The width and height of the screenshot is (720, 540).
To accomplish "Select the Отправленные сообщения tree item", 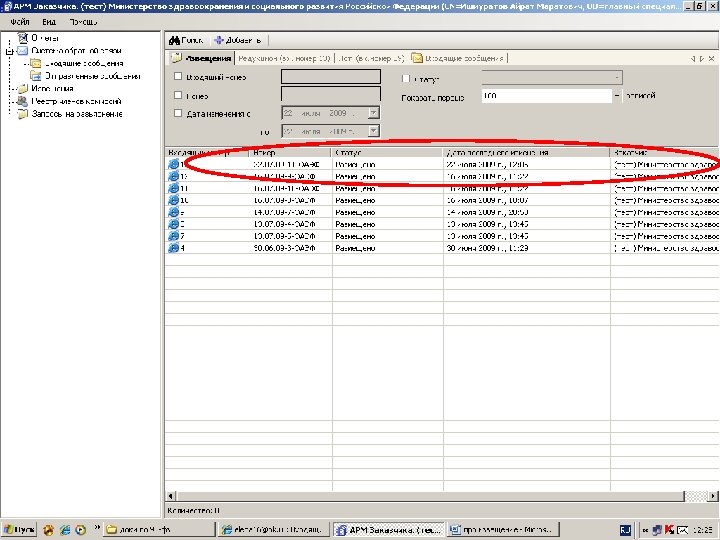I will [x=92, y=76].
